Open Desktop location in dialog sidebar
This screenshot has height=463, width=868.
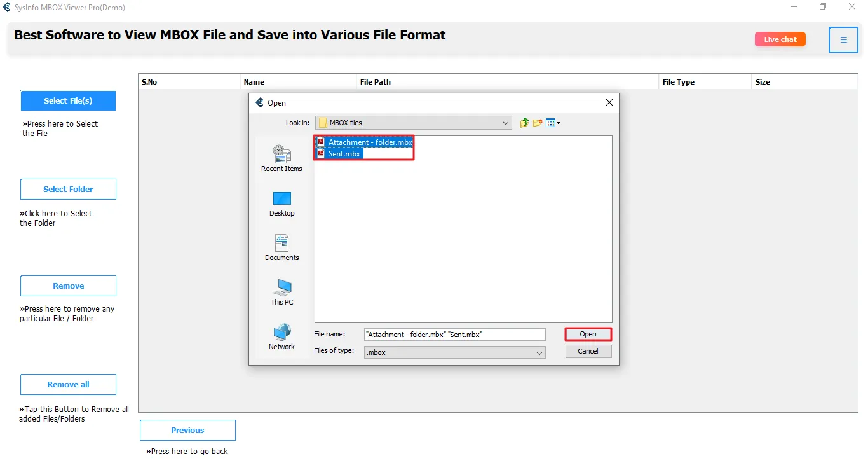click(x=281, y=204)
